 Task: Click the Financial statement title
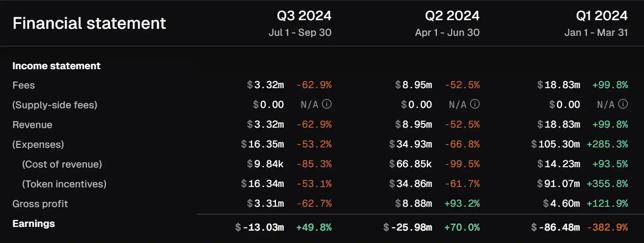tap(89, 23)
